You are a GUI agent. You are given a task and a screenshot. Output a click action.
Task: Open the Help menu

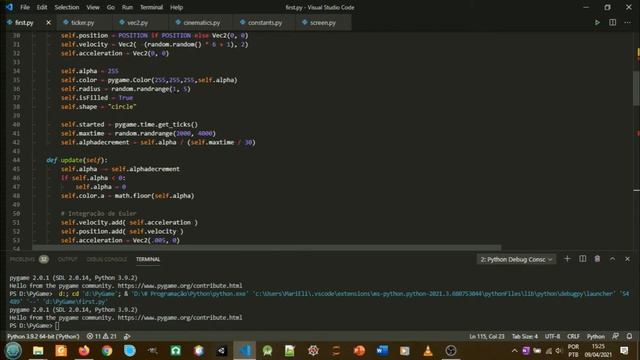[176, 7]
